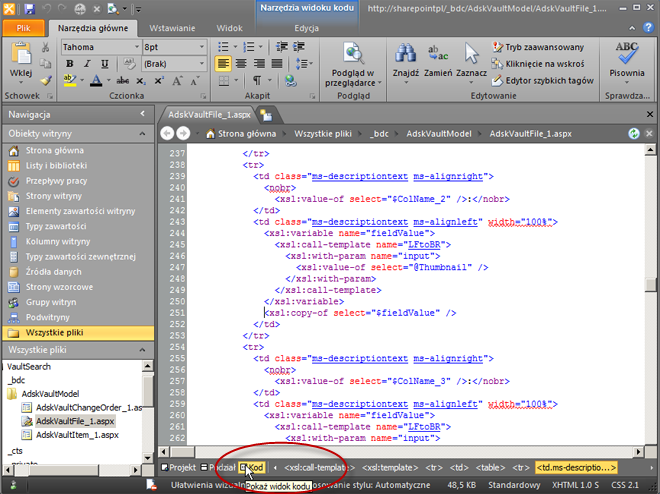
Task: Click the show paragraph marks icon
Action: pos(257,80)
